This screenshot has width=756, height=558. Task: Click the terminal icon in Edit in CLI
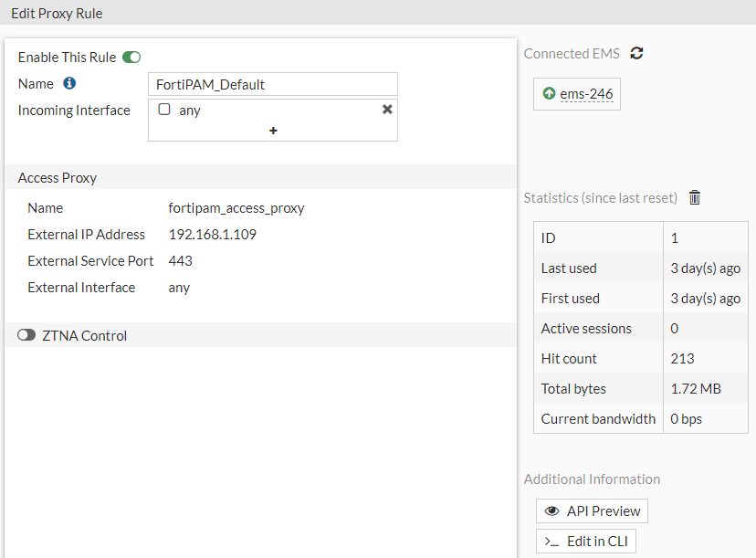(551, 541)
